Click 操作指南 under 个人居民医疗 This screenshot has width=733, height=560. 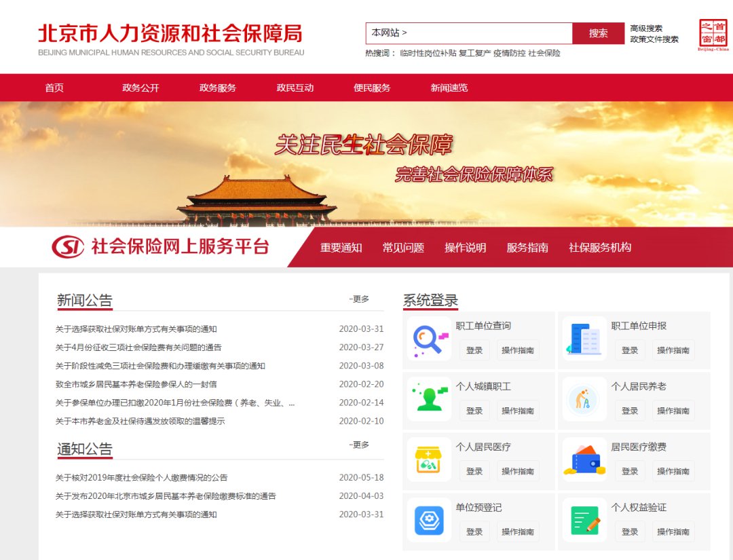[517, 471]
